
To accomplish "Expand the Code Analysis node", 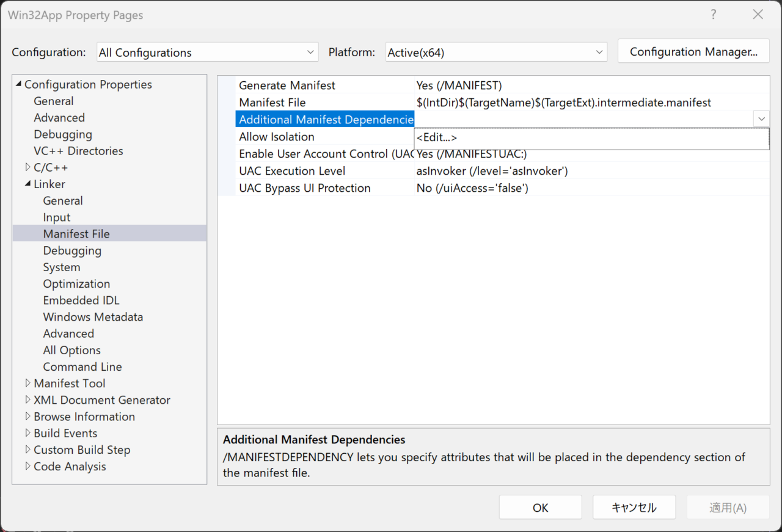I will click(x=27, y=467).
